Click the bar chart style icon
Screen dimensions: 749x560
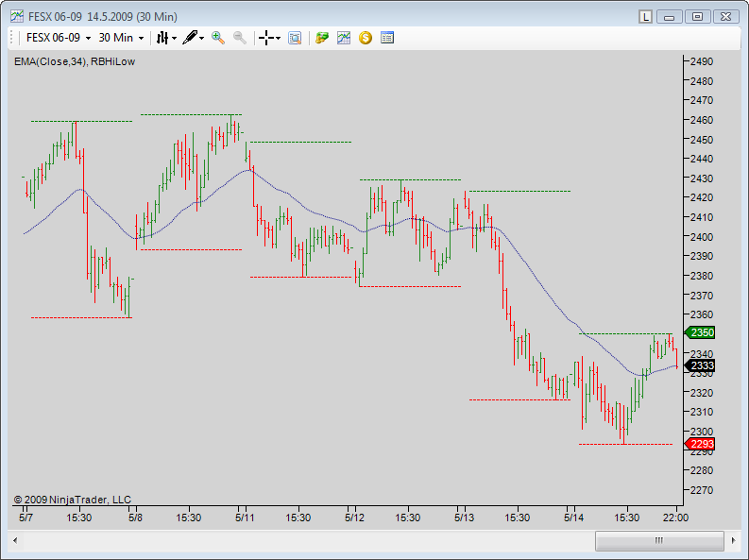(162, 38)
